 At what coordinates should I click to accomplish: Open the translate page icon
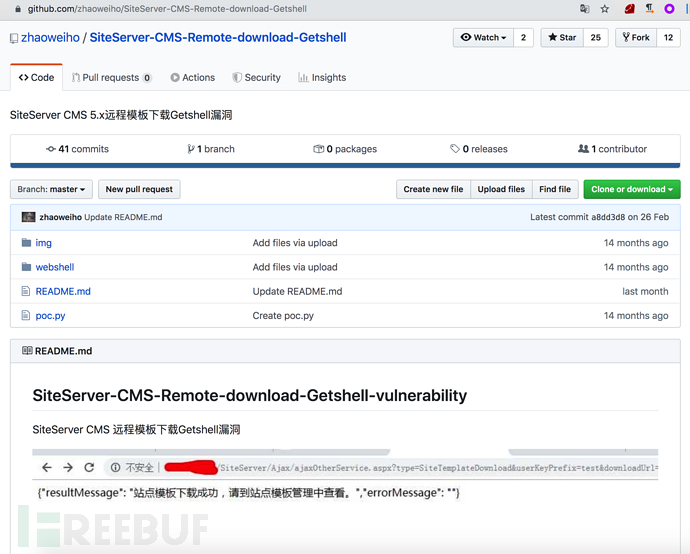pyautogui.click(x=584, y=9)
